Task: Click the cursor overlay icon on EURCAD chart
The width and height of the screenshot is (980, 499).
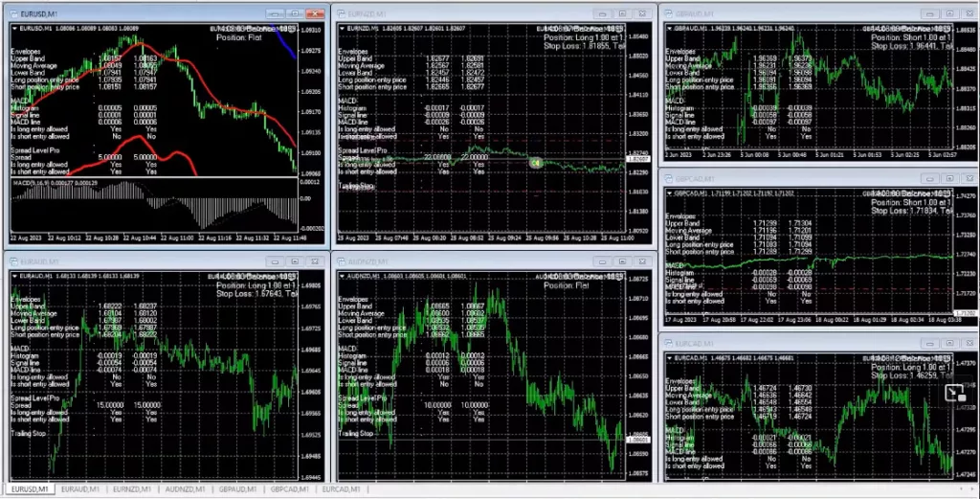Action: coord(954,395)
